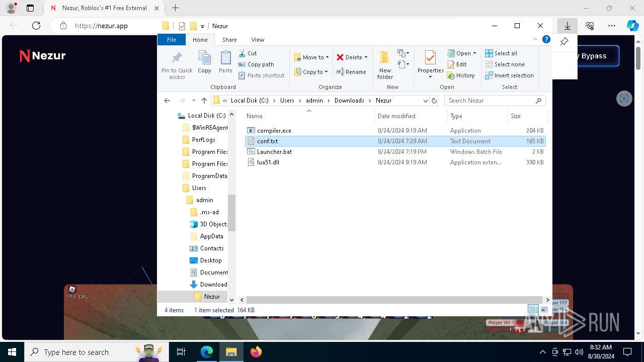Image resolution: width=644 pixels, height=362 pixels.
Task: Click the Nezur logo on webpage
Action: [x=42, y=56]
